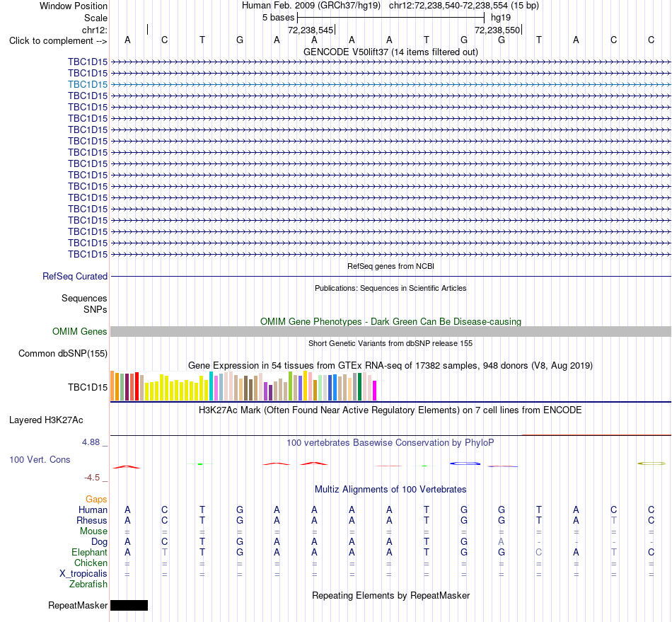Click the chr12:72,238,540-72,238,554 position text
Screen dimensions: 672x622
coord(464,6)
